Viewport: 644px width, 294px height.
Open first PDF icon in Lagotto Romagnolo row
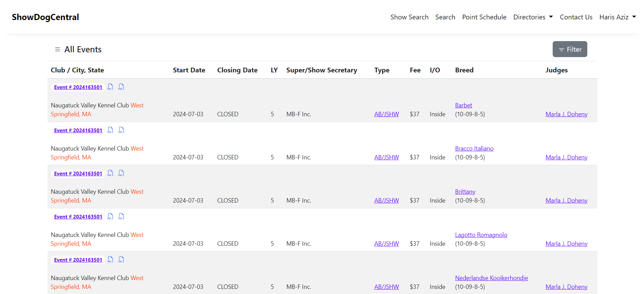tap(110, 217)
